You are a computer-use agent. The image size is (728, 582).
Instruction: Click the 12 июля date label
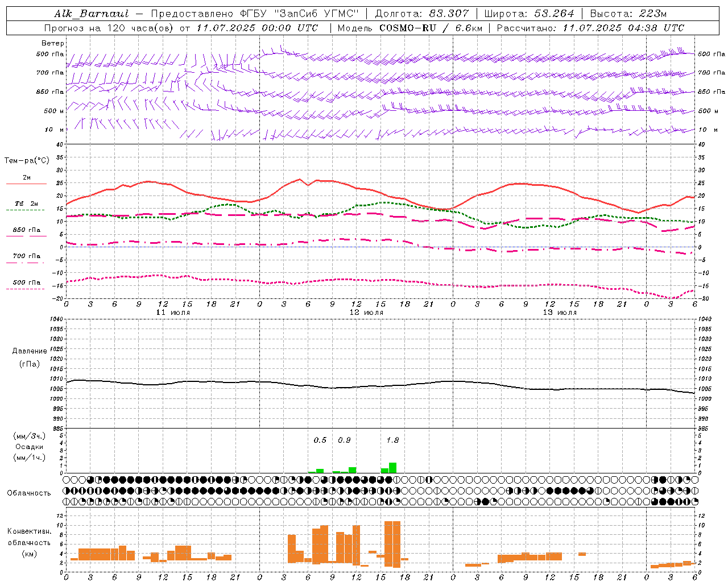(367, 313)
